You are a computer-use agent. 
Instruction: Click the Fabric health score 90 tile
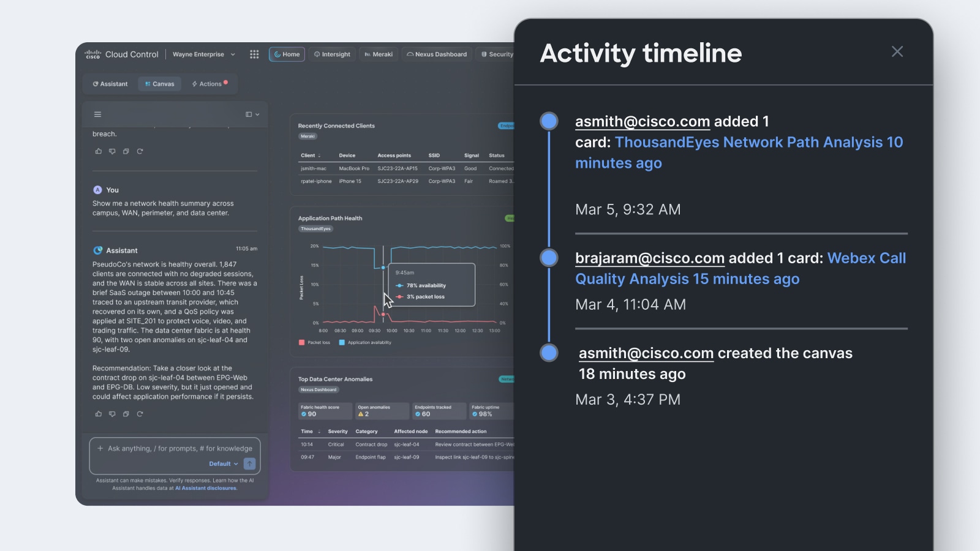[325, 411]
